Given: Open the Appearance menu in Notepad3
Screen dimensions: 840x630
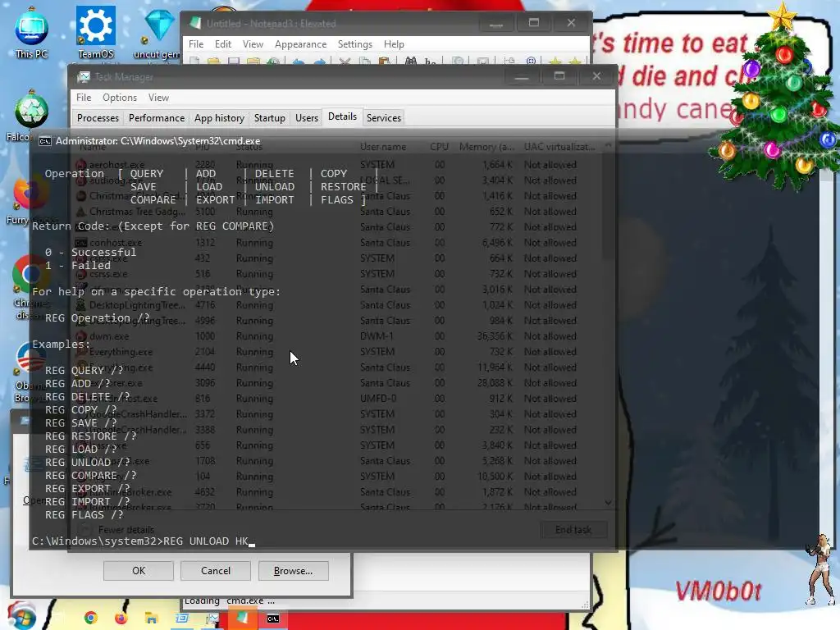Looking at the screenshot, I should point(300,44).
